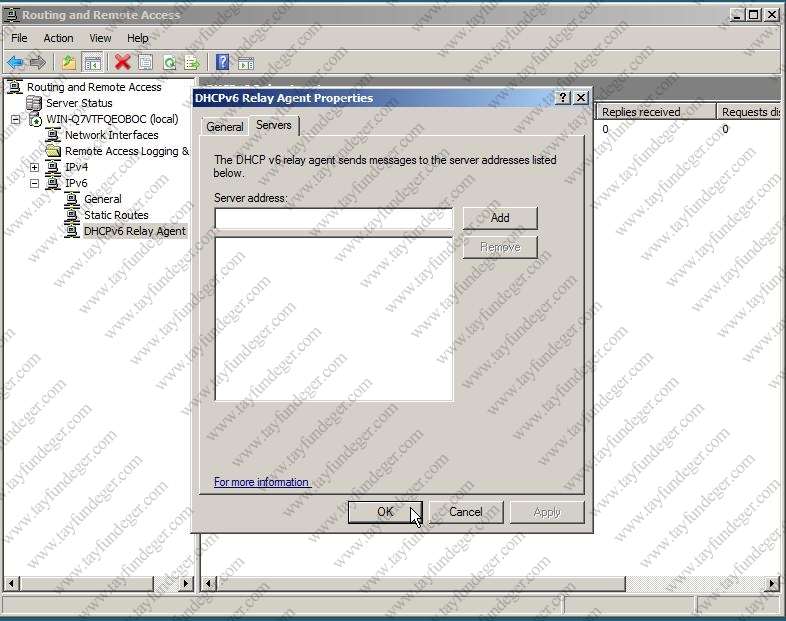This screenshot has width=786, height=621.
Task: Select Network Interfaces in the tree
Action: 112,135
